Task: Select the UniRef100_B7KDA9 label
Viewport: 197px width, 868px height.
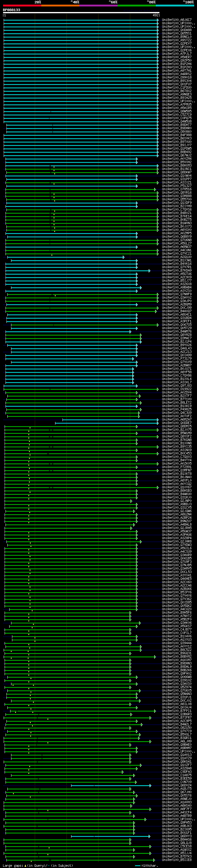Action: (177, 271)
